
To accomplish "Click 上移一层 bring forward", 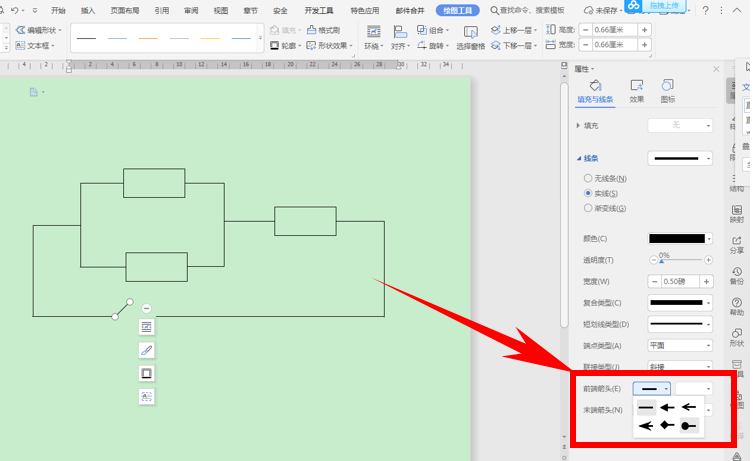I will [x=514, y=30].
